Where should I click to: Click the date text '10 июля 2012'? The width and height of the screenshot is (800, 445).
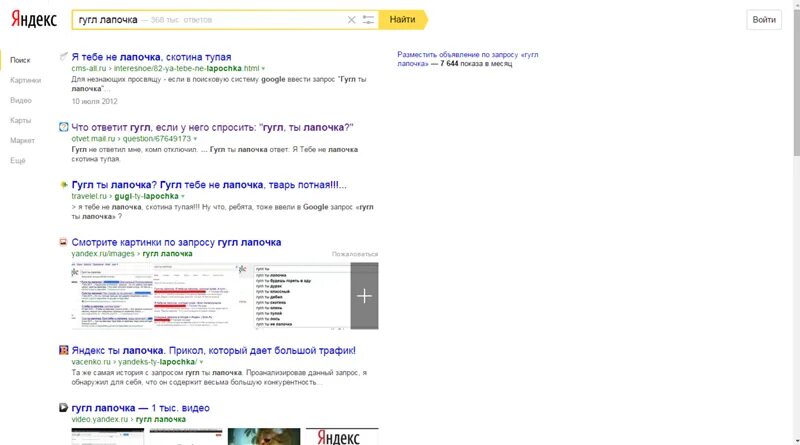pos(94,101)
